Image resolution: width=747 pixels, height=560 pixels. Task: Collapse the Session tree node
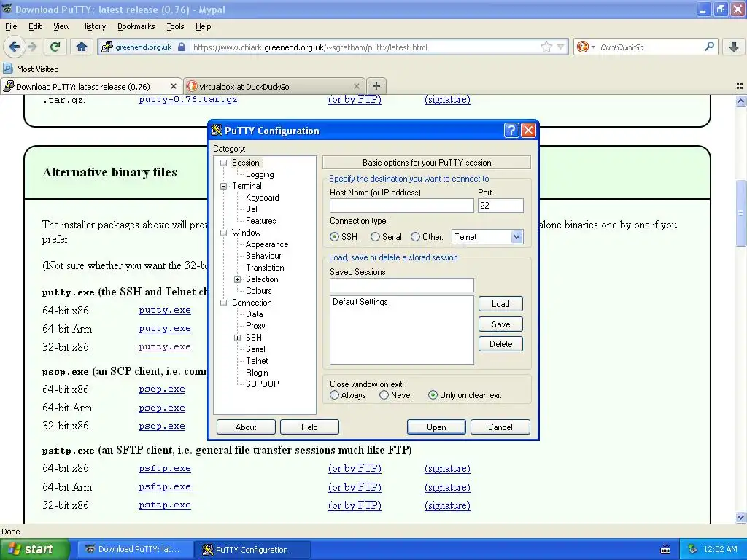pyautogui.click(x=223, y=163)
